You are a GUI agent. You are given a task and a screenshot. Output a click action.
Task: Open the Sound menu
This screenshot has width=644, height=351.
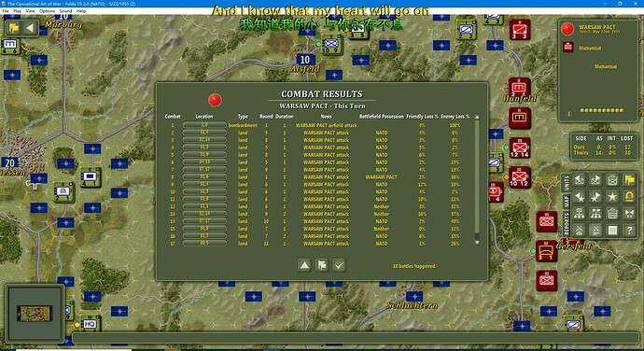pos(65,11)
